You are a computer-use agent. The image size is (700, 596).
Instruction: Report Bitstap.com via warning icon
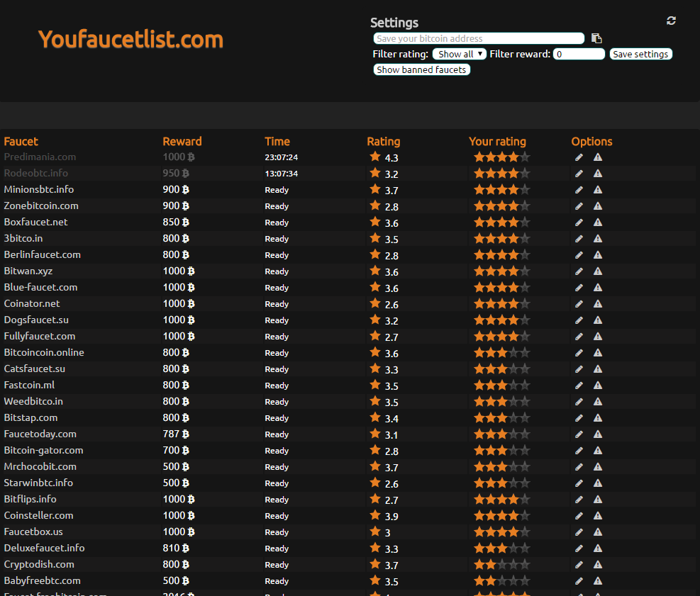[598, 417]
